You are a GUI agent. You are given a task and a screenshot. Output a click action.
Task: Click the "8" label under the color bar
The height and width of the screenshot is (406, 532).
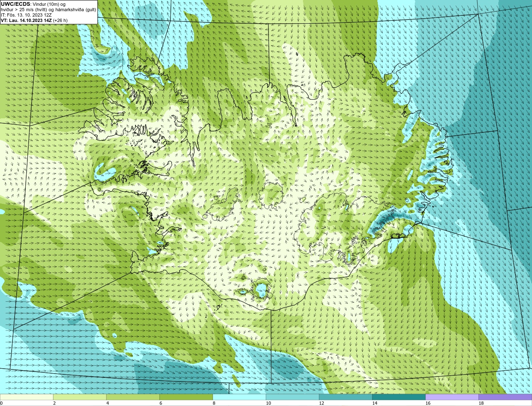point(214,403)
